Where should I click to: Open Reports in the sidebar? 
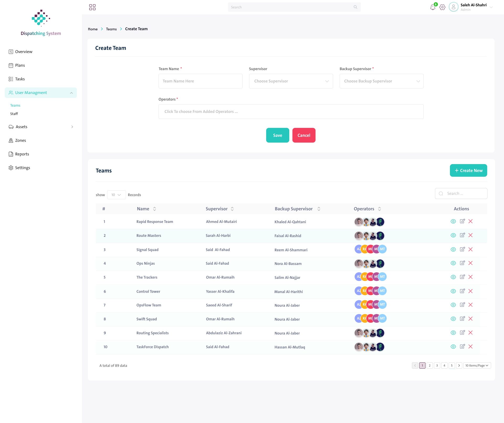pos(22,154)
